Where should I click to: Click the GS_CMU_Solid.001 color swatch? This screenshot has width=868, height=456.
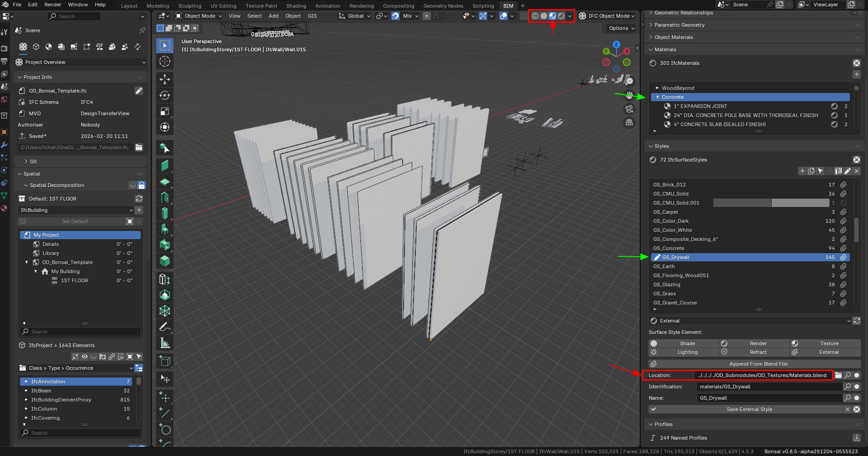(771, 203)
